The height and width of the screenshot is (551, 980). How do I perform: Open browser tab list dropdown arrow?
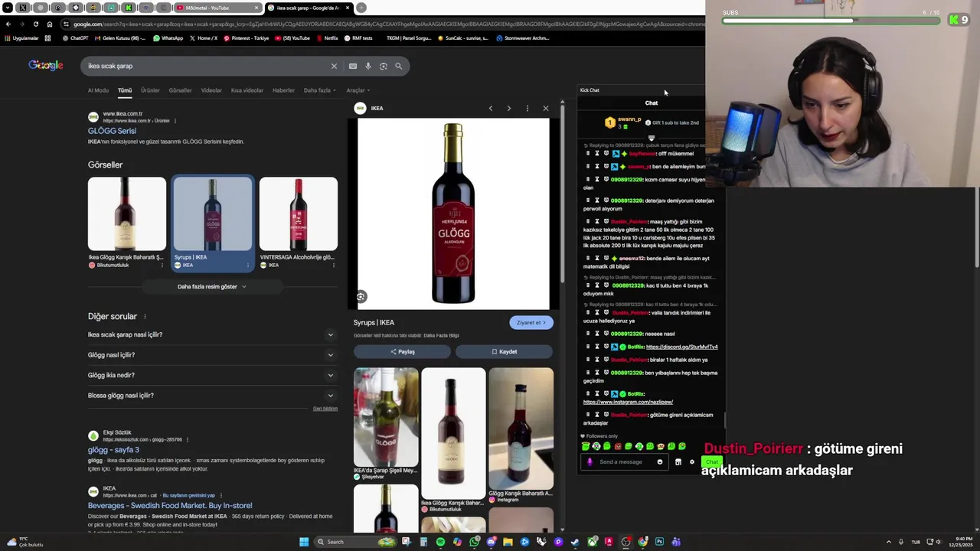pyautogui.click(x=8, y=8)
